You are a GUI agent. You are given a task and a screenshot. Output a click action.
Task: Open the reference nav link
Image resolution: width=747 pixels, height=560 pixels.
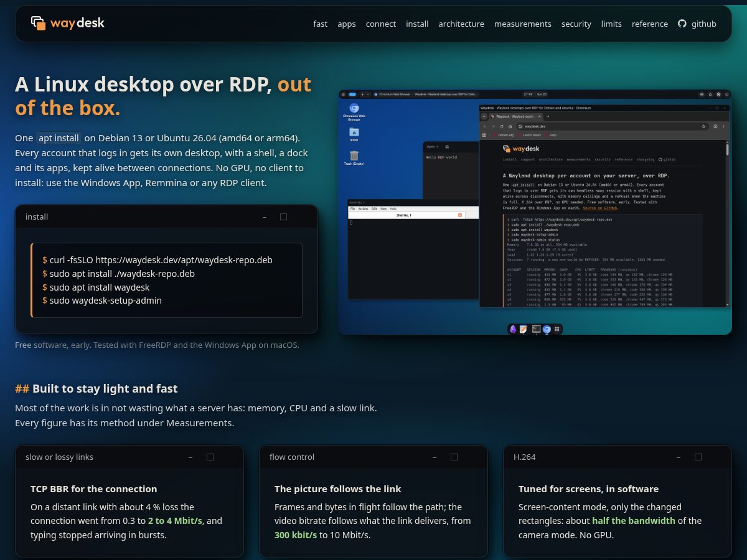pyautogui.click(x=650, y=24)
